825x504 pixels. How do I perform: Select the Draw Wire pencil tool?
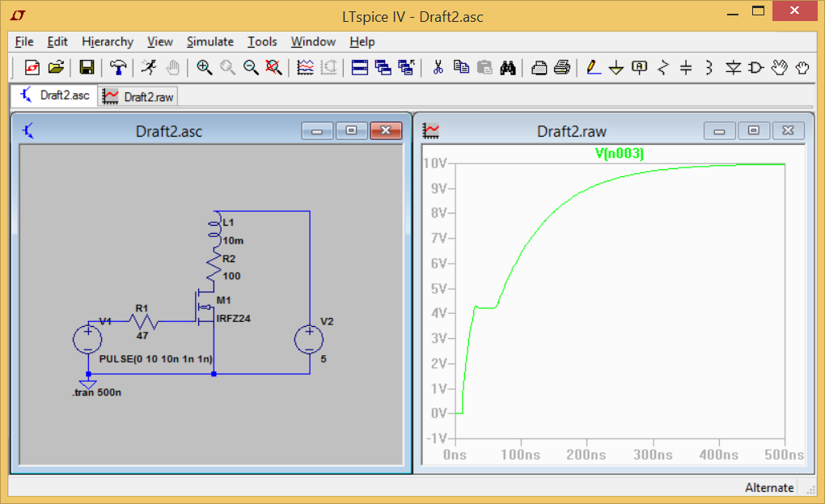coord(593,67)
